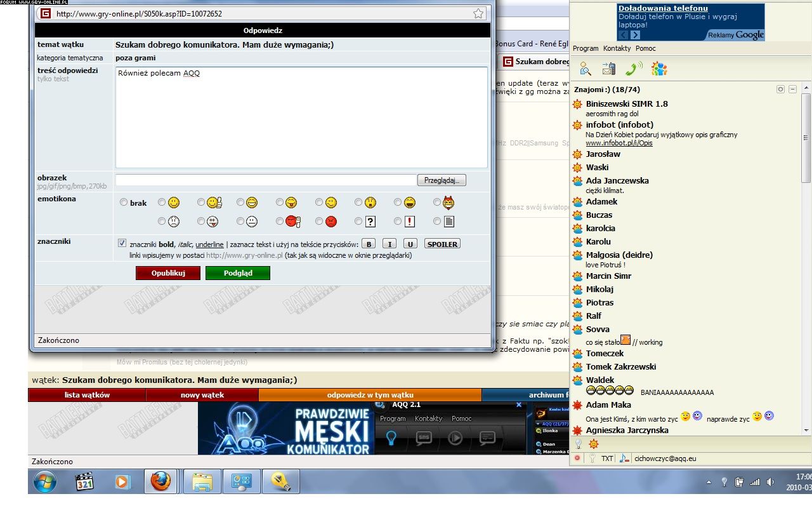812x508 pixels.
Task: Open the Program menu in AQQ
Action: pyautogui.click(x=585, y=48)
